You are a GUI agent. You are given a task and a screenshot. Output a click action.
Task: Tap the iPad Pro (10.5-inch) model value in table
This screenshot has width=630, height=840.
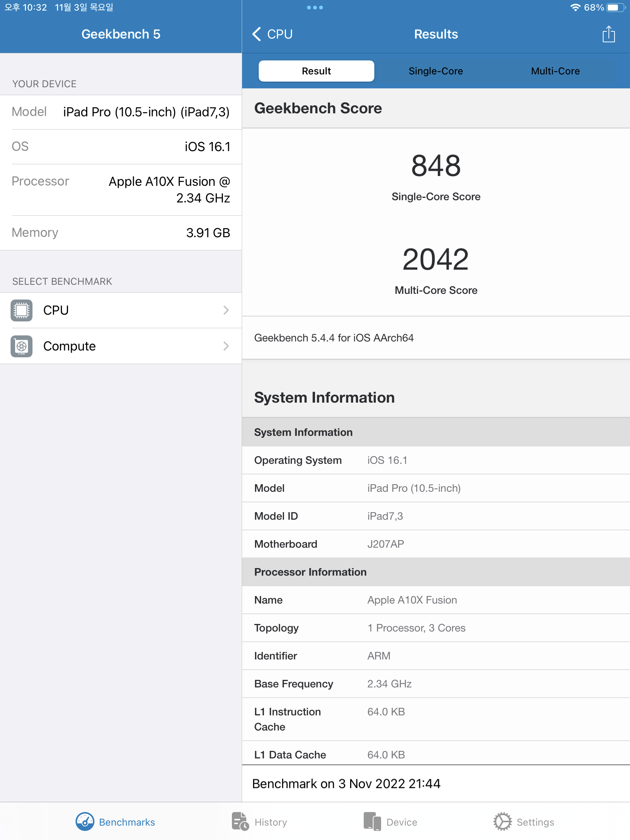[414, 488]
